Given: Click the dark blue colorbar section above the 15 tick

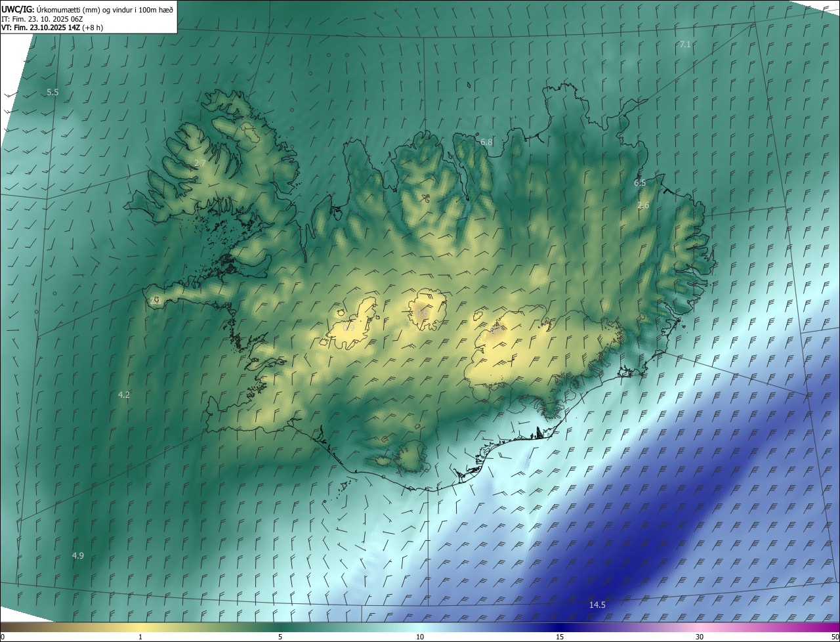Looking at the screenshot, I should pos(560,627).
